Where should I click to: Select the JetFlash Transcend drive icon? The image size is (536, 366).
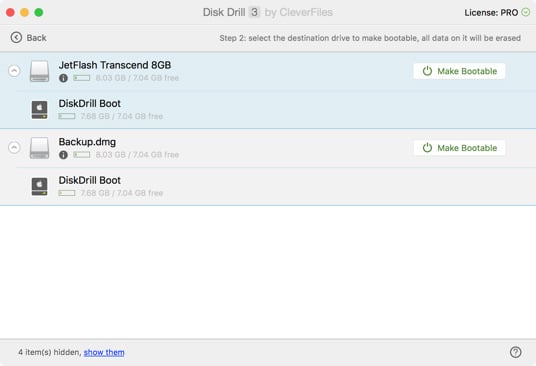tap(39, 71)
